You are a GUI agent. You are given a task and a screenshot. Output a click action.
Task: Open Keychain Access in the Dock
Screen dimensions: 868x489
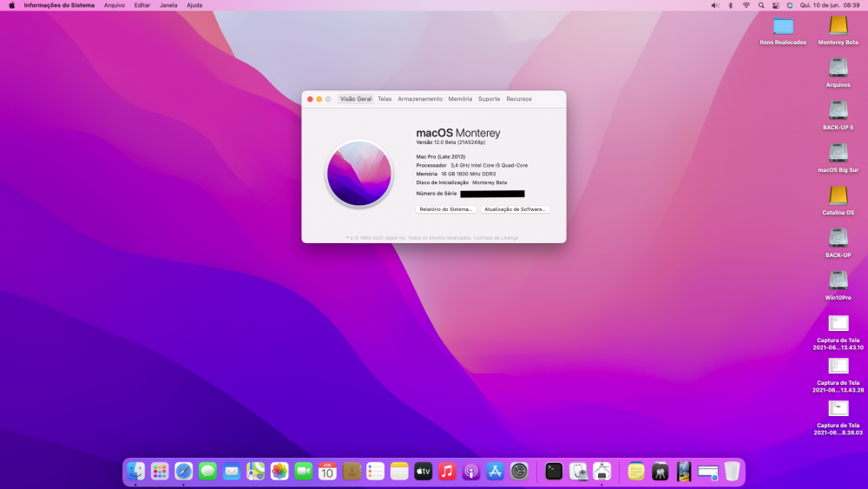click(x=660, y=472)
